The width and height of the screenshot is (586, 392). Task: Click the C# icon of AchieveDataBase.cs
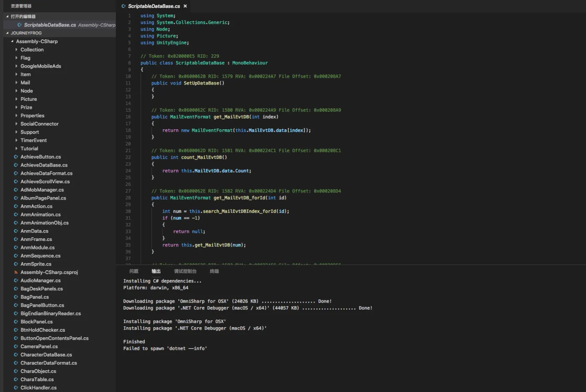[x=16, y=165]
